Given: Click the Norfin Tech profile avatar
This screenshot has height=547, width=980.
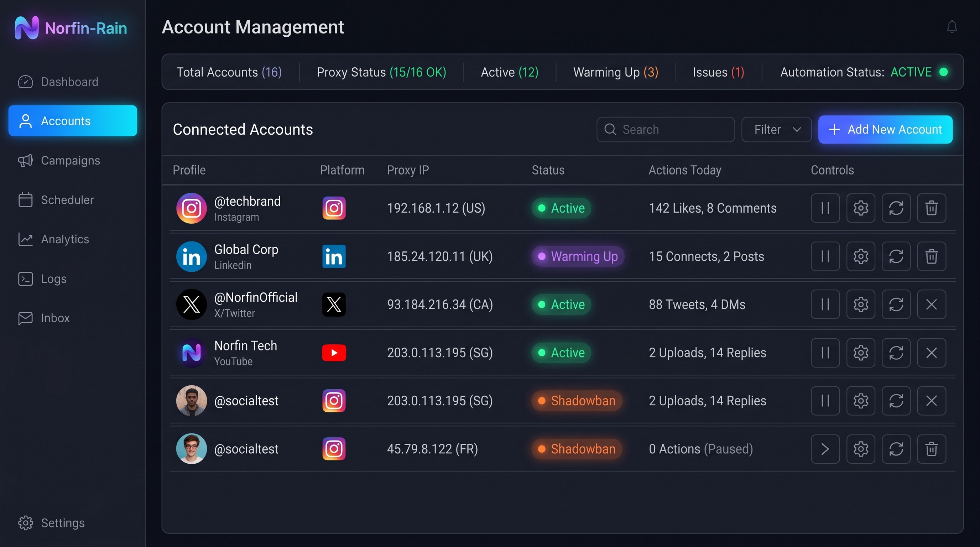Looking at the screenshot, I should (x=191, y=353).
